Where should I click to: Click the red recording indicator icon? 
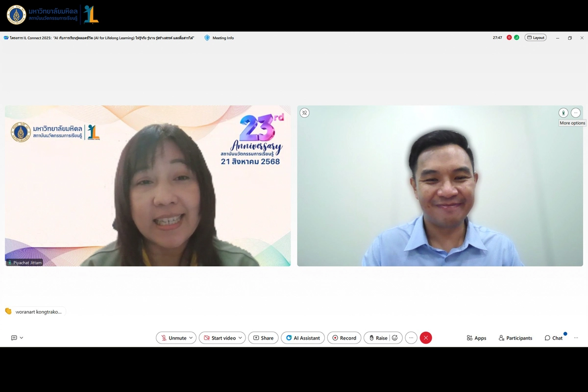(x=509, y=38)
